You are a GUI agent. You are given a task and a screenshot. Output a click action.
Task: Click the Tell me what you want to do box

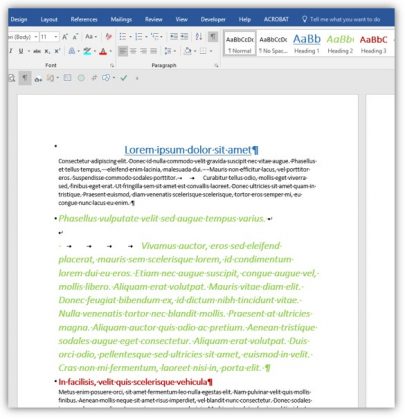tap(341, 19)
